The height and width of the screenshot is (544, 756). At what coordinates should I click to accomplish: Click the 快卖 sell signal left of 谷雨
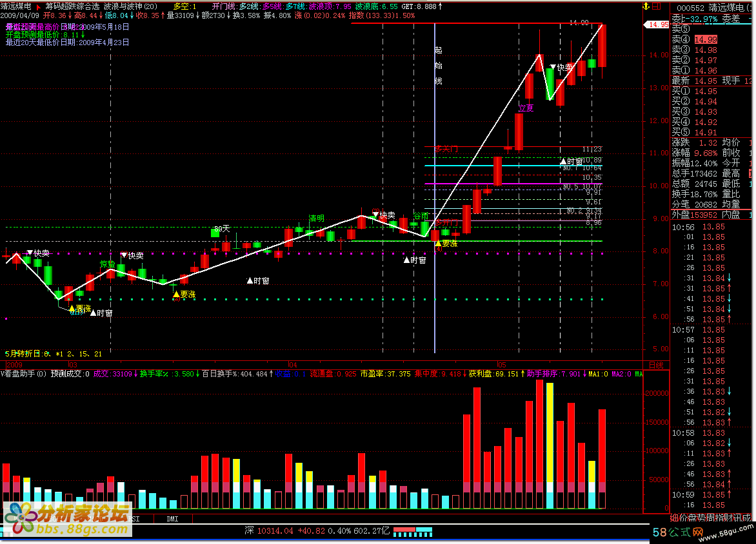(384, 215)
